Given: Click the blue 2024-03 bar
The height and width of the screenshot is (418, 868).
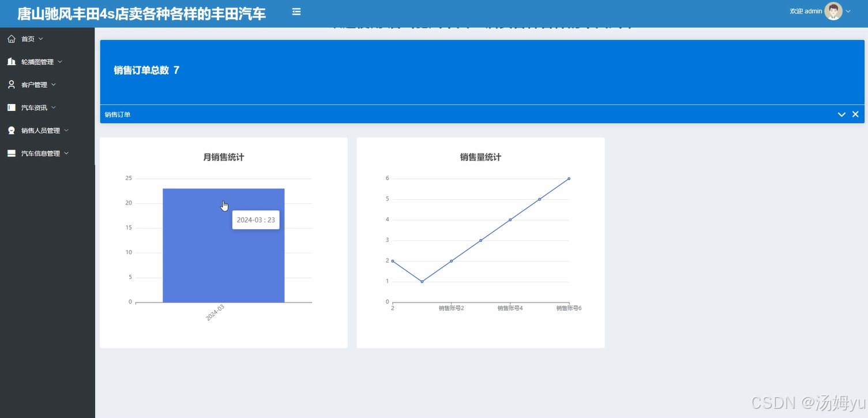Looking at the screenshot, I should point(223,245).
